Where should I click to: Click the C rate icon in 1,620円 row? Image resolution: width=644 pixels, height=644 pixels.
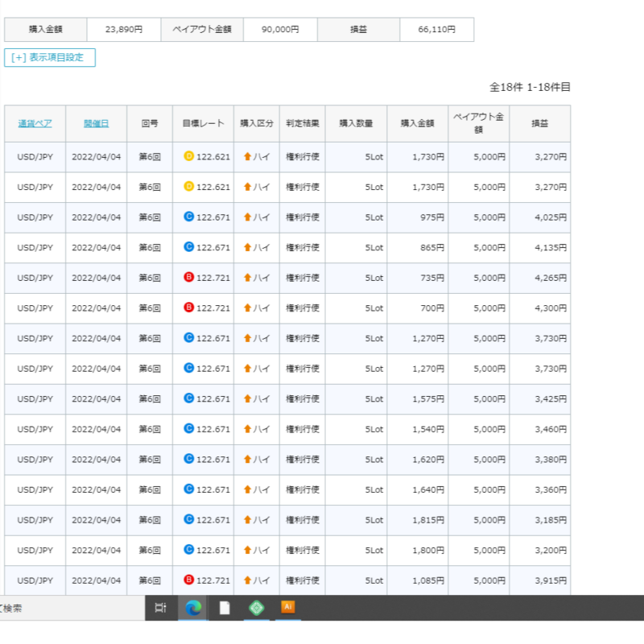pyautogui.click(x=188, y=459)
